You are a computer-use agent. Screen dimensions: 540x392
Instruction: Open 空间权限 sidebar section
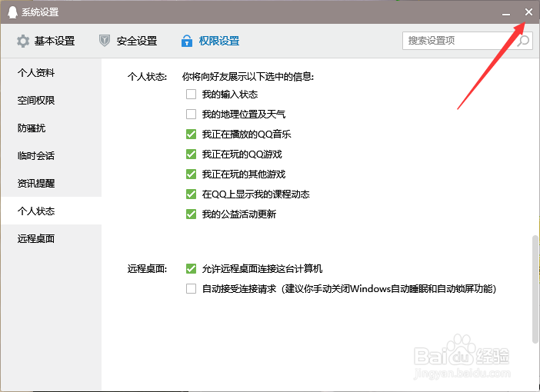52,100
